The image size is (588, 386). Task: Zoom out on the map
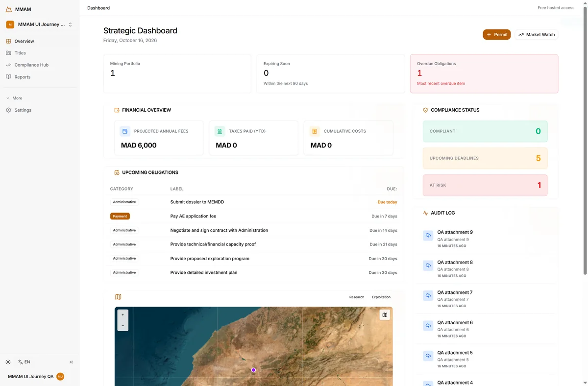[122, 326]
